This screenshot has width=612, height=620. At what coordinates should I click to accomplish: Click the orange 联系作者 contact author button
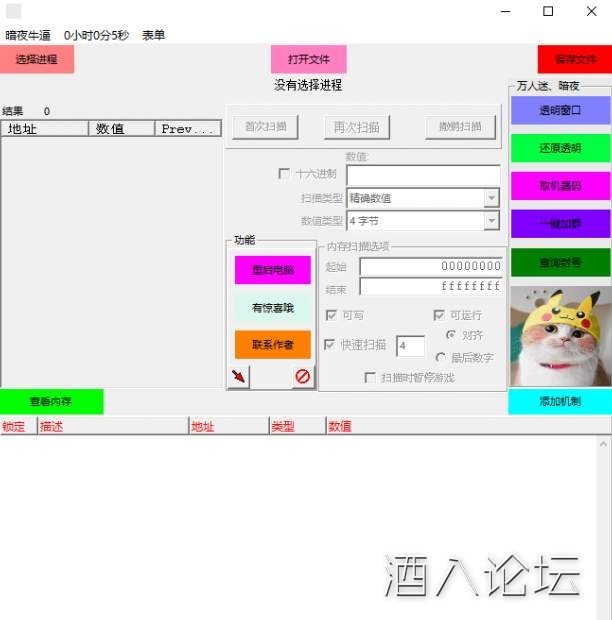pyautogui.click(x=273, y=344)
